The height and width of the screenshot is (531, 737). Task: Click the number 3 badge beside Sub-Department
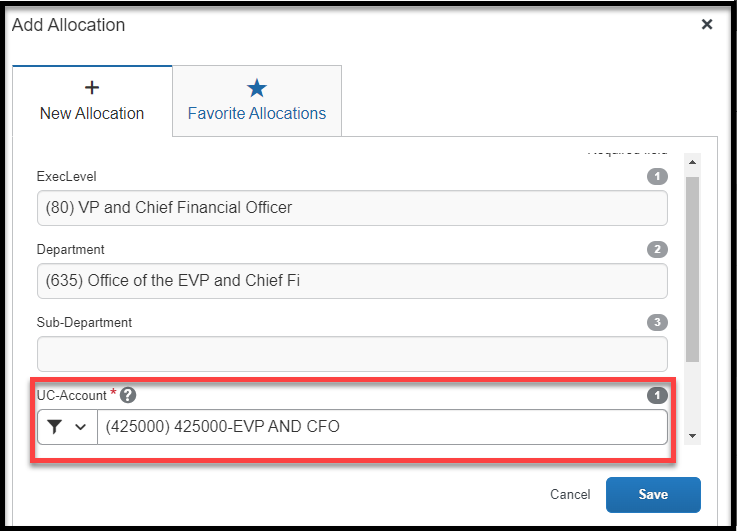coord(657,322)
